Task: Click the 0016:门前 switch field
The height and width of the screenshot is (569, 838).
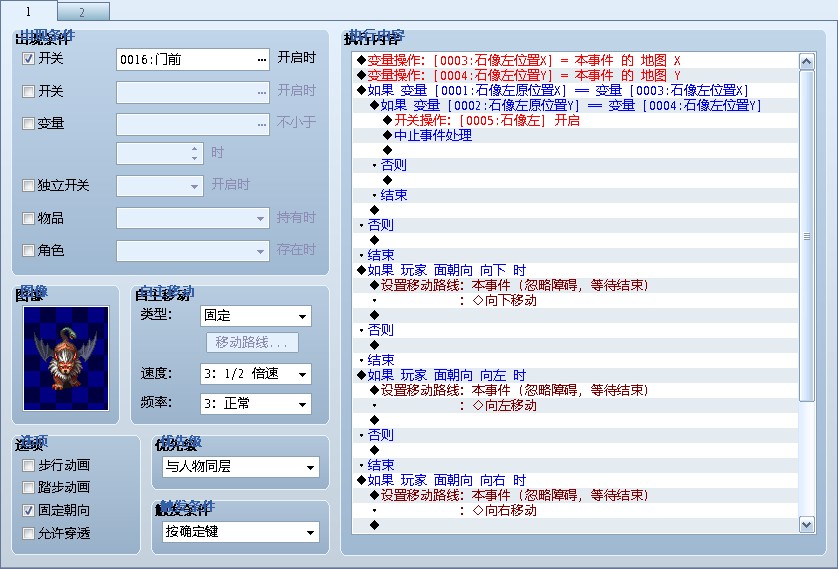Action: tap(192, 59)
